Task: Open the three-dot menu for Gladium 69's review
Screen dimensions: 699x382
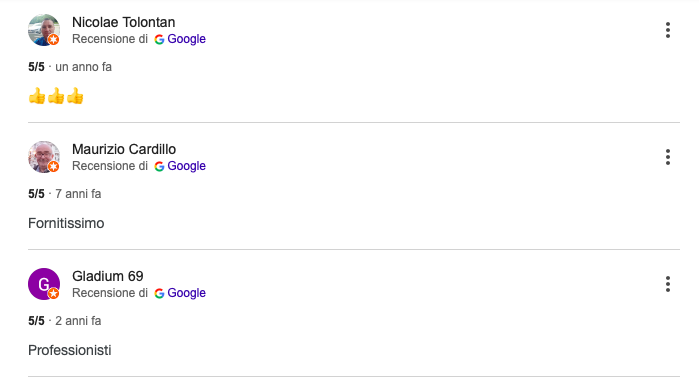Action: coord(667,284)
